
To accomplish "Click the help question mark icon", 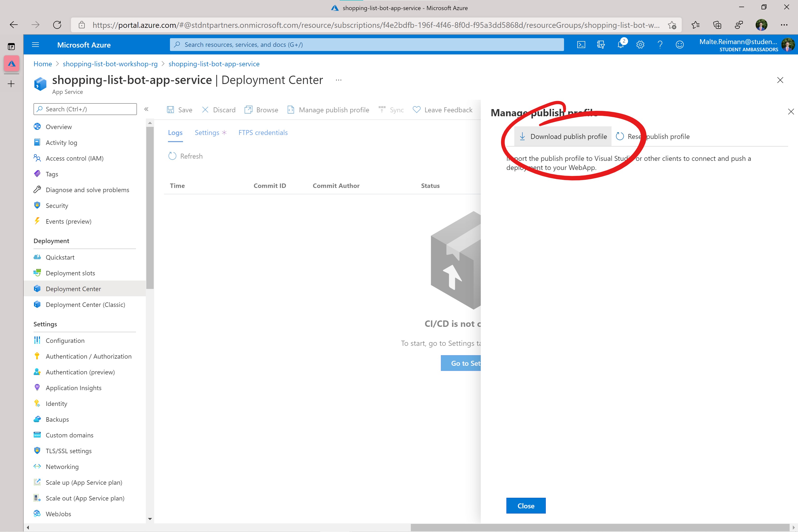I will 660,45.
